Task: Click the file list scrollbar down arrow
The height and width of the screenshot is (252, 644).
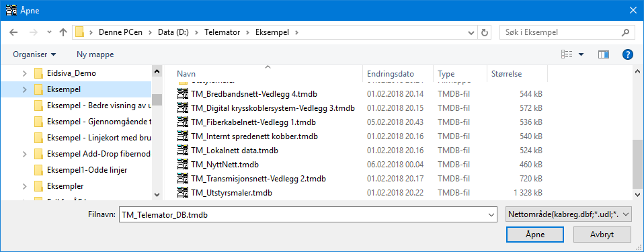Action: 637,194
